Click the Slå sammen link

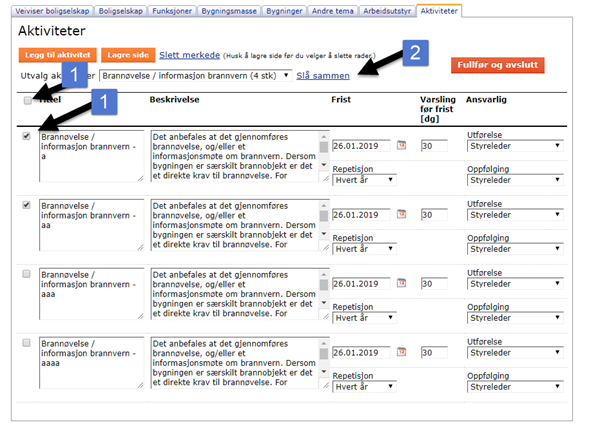324,75
